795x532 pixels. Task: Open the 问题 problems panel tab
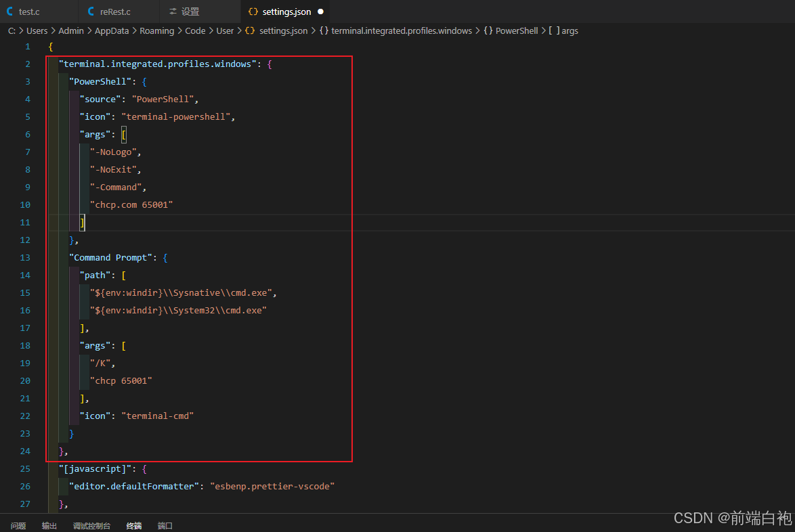click(18, 526)
